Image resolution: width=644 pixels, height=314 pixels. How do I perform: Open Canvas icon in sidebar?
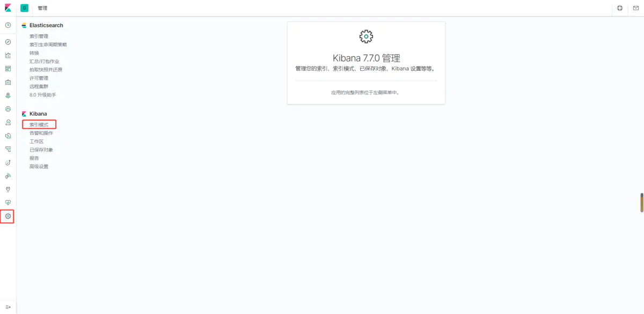[8, 82]
